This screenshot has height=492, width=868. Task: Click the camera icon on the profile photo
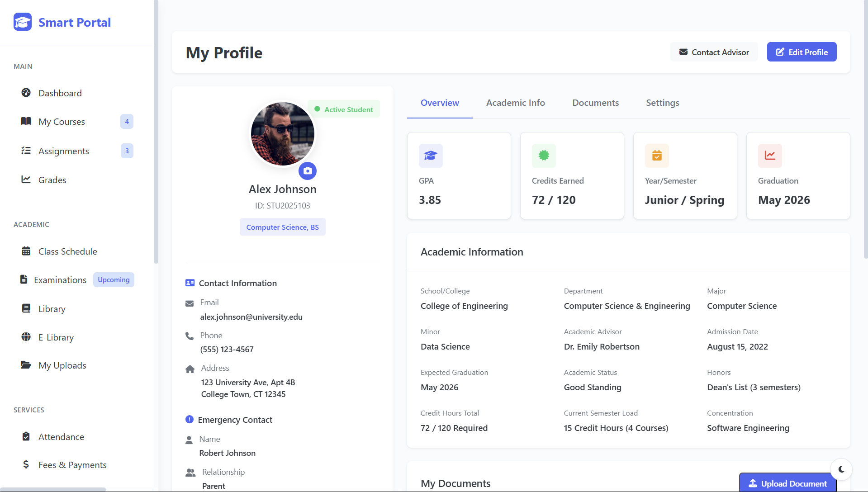pyautogui.click(x=308, y=171)
